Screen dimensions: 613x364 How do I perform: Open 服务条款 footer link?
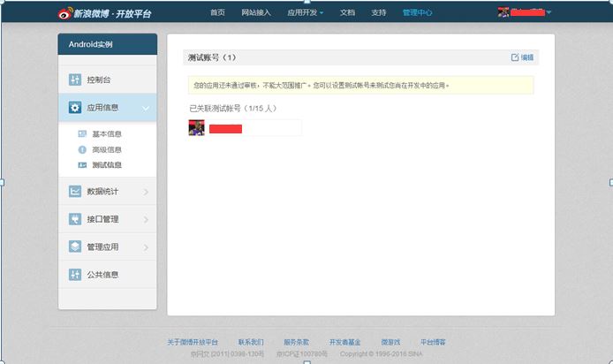tap(296, 342)
